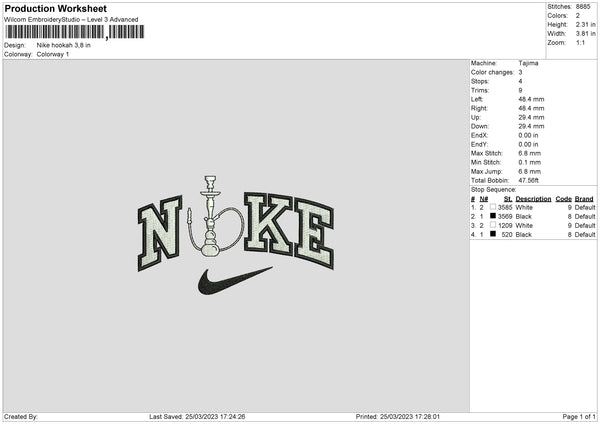Click the Colors value '2'

(x=577, y=16)
